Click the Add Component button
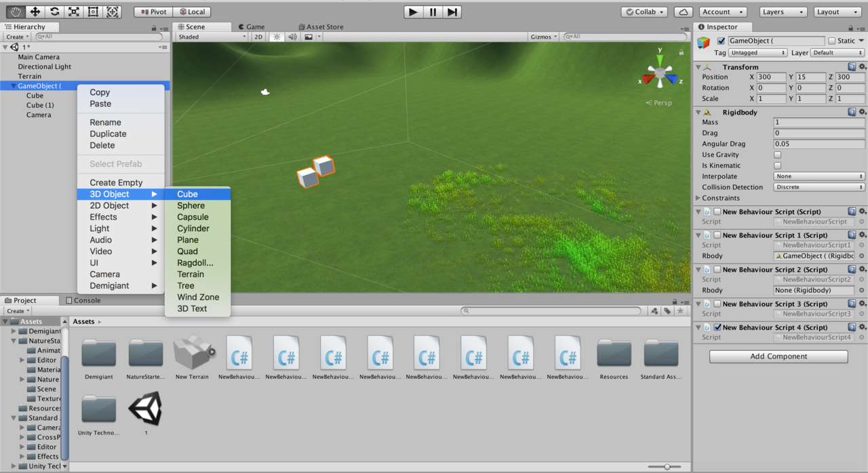The width and height of the screenshot is (868, 473). (x=778, y=356)
